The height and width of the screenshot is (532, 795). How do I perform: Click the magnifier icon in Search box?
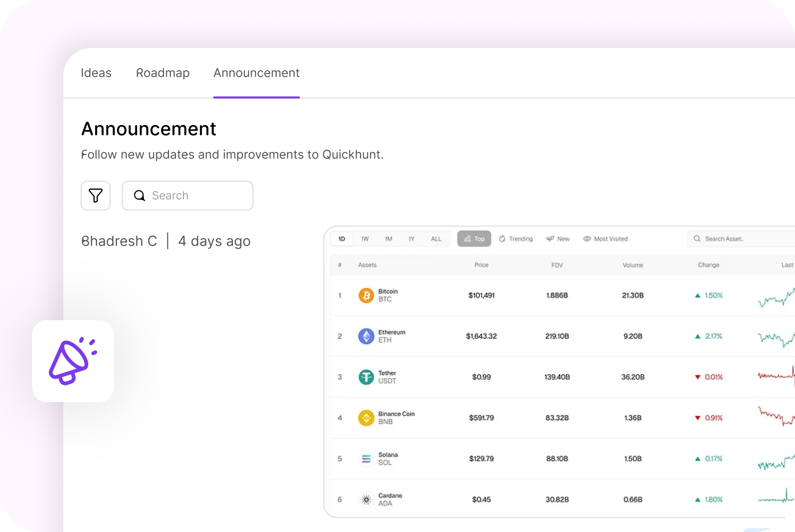[140, 195]
